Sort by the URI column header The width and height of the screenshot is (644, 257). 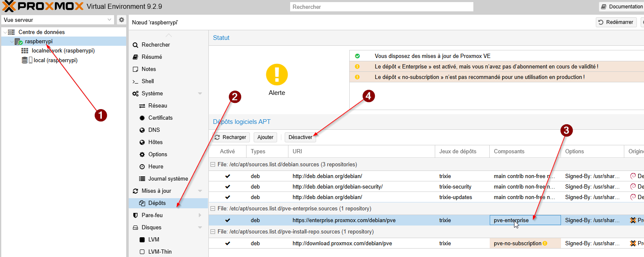coord(361,151)
